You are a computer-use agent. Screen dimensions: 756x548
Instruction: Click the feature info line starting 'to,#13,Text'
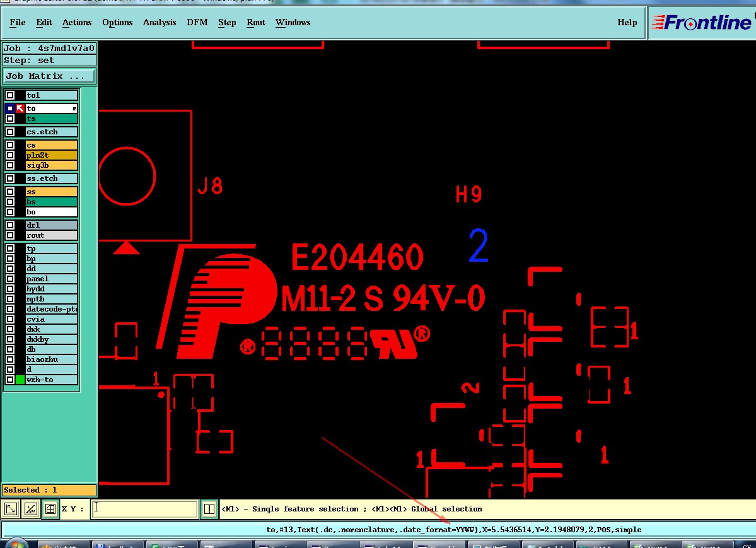454,530
